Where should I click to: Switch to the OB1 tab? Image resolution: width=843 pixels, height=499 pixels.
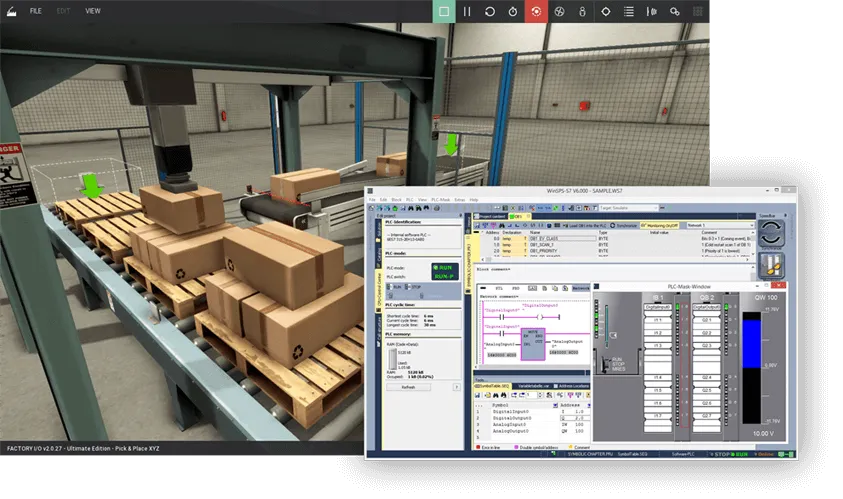tap(517, 216)
